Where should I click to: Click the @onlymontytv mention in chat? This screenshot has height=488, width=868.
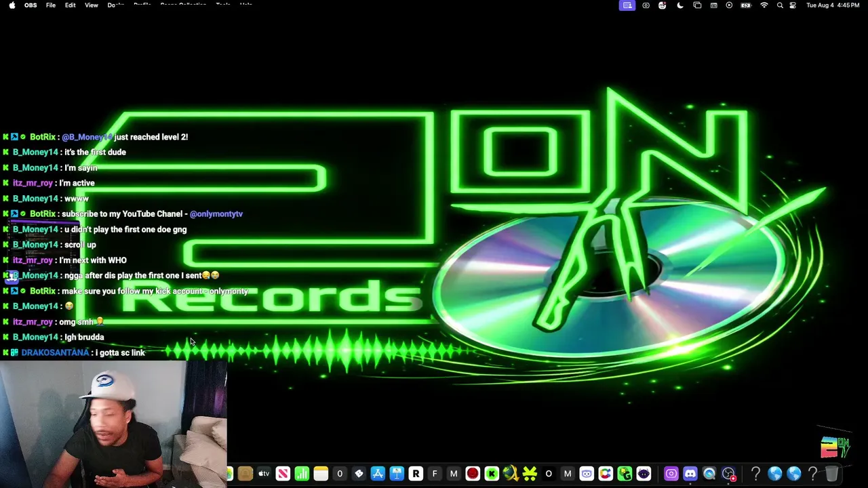click(x=216, y=214)
